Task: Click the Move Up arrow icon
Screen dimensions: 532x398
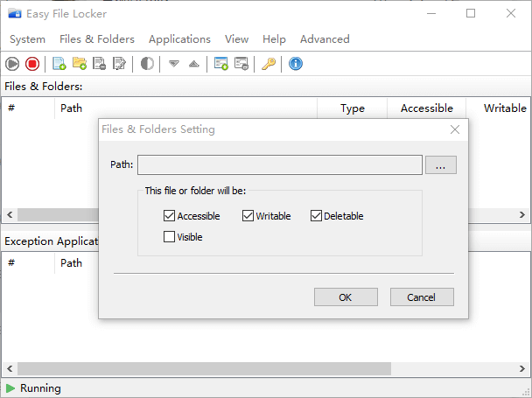Action: (x=193, y=63)
